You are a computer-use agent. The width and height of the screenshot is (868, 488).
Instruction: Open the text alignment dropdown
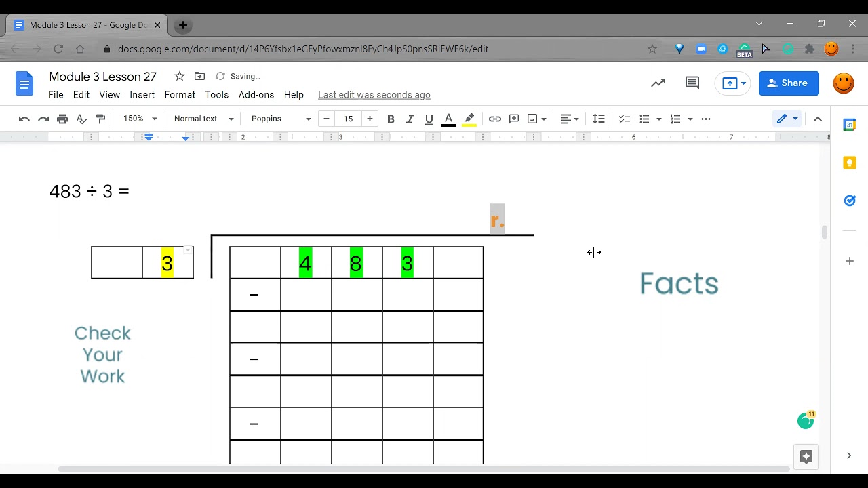[x=570, y=119]
